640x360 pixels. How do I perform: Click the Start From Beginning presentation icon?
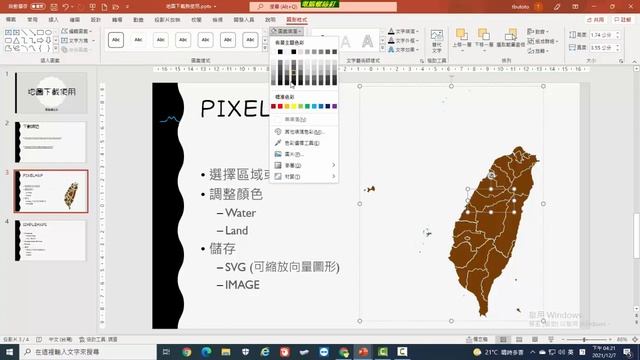pyautogui.click(x=93, y=7)
